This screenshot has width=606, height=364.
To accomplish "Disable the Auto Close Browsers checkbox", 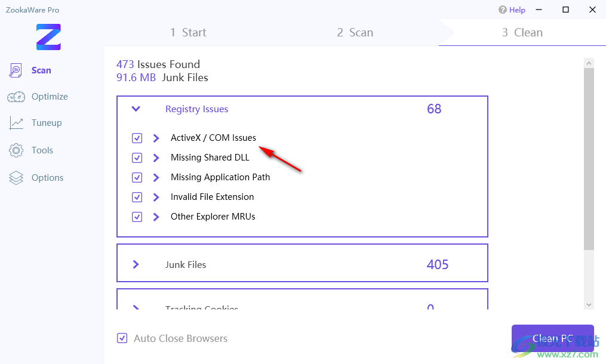I will [122, 338].
